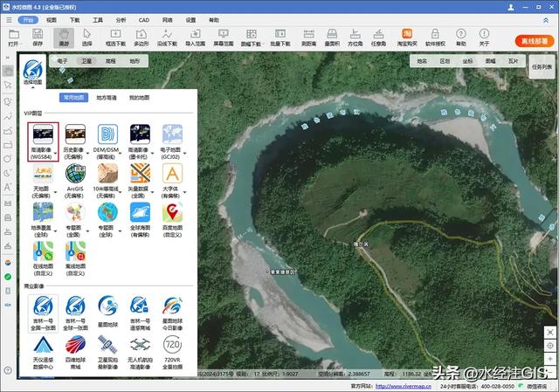Toggle the 瓦片 tile overlay

coord(514,61)
